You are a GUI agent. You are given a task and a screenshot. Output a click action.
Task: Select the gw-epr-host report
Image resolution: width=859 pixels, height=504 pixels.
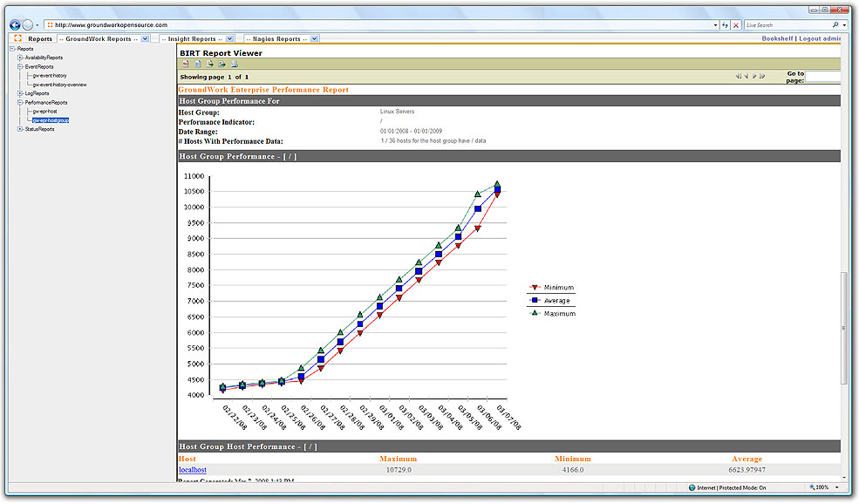click(45, 112)
